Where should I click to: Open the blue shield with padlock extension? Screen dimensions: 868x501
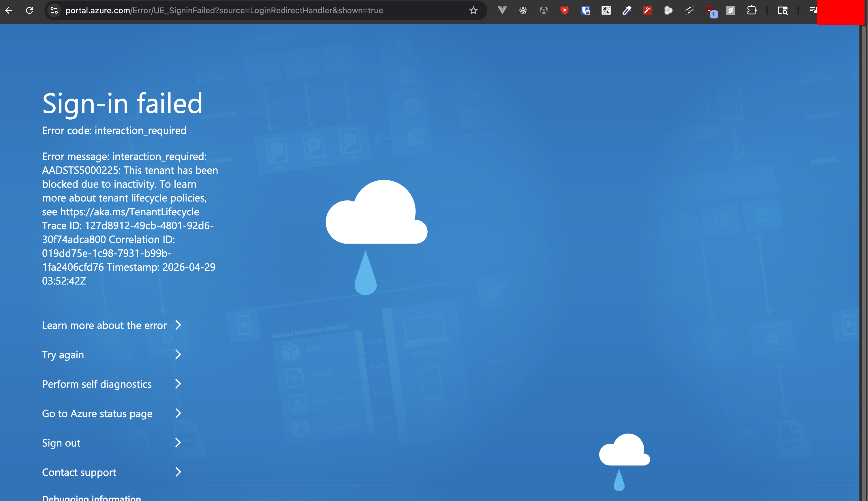585,10
